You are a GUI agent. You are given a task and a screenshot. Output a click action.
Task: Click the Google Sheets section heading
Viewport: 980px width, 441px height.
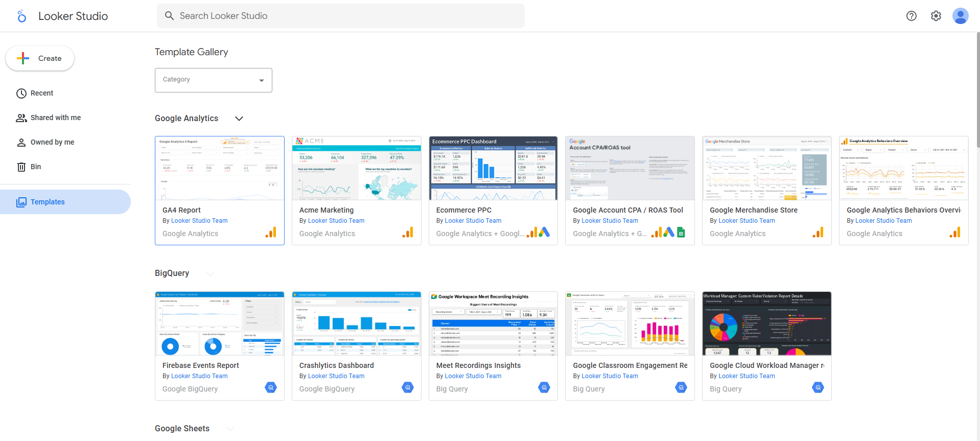(x=182, y=429)
